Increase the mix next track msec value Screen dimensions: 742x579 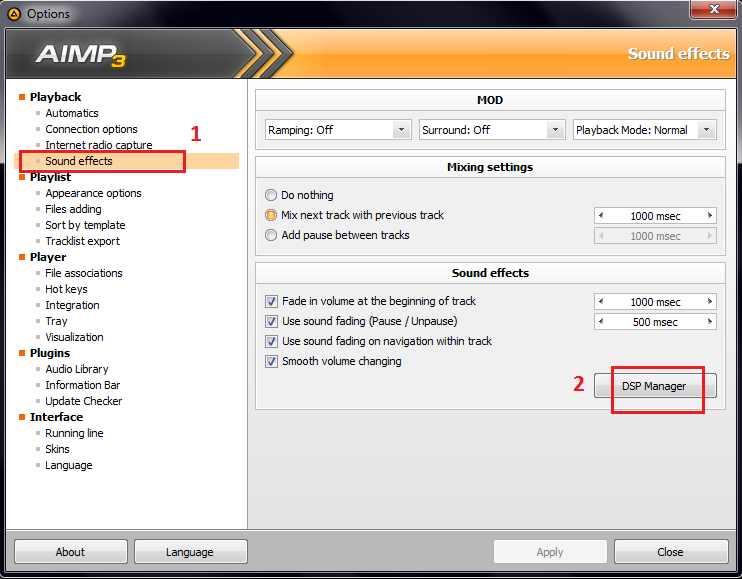[x=710, y=216]
